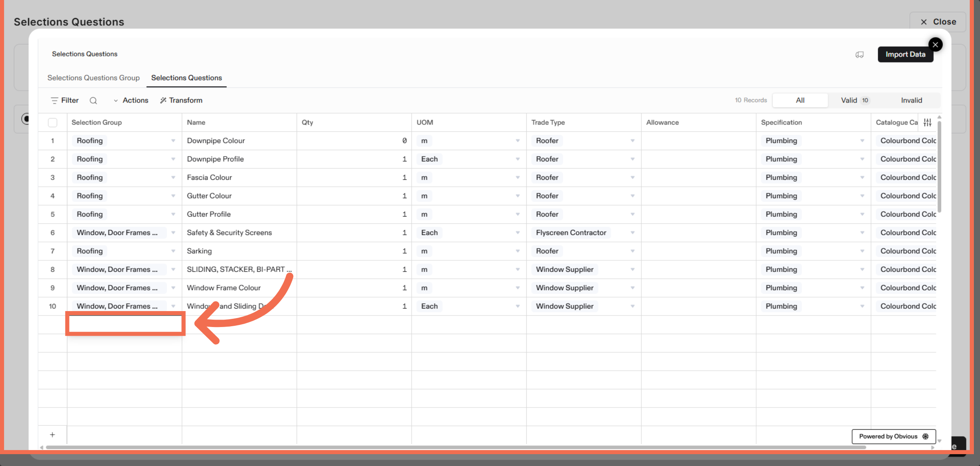Open UOM dropdown for Downpipe Profile row
Screen dimensions: 980x466
click(517, 159)
